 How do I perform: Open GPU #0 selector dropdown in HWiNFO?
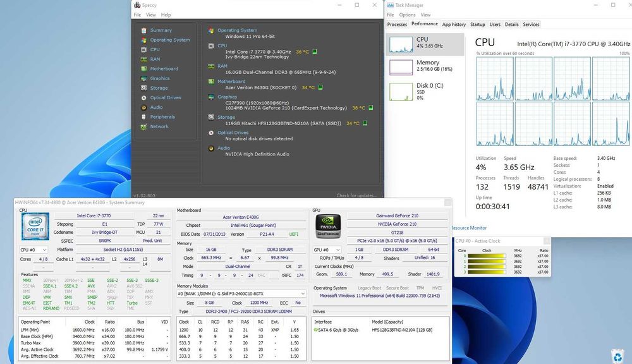[x=327, y=250]
